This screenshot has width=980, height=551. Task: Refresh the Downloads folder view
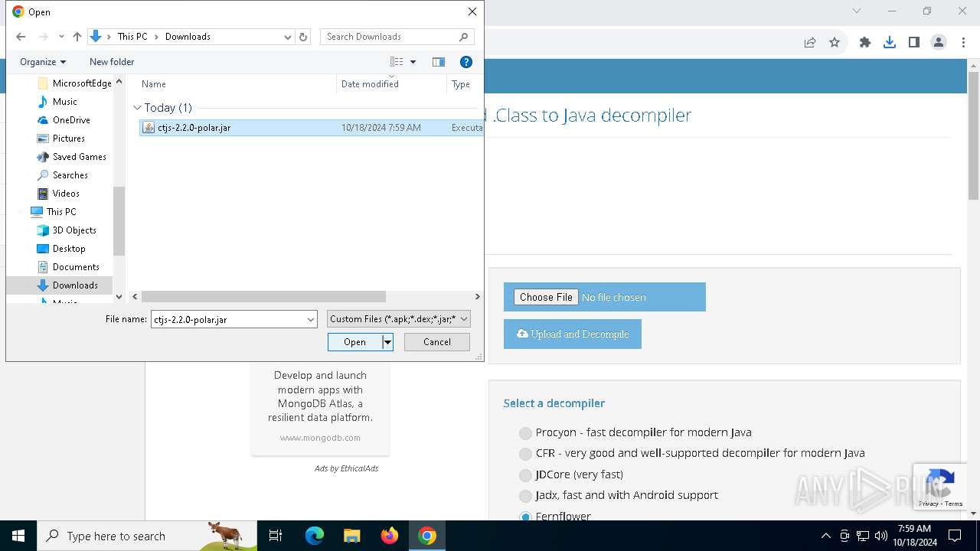click(x=303, y=37)
